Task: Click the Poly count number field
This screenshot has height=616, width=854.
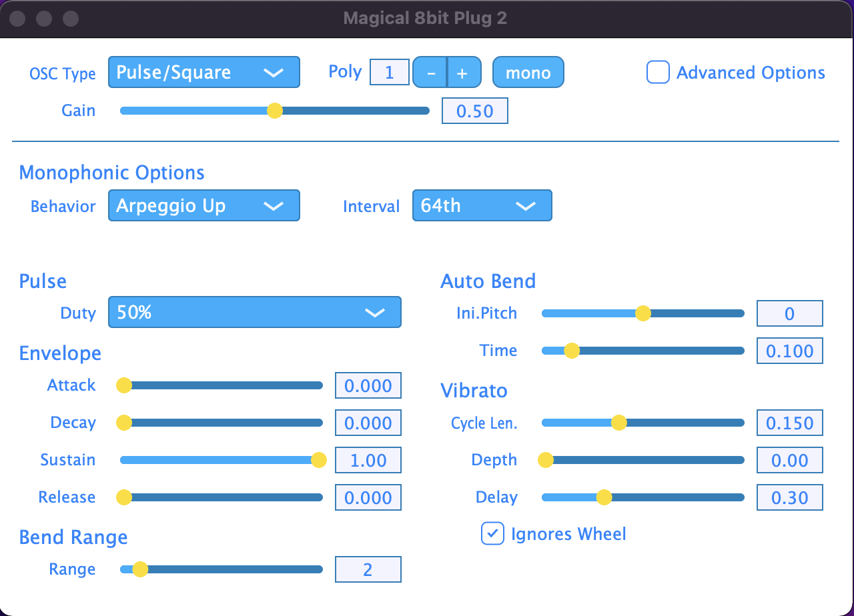Action: coord(389,73)
